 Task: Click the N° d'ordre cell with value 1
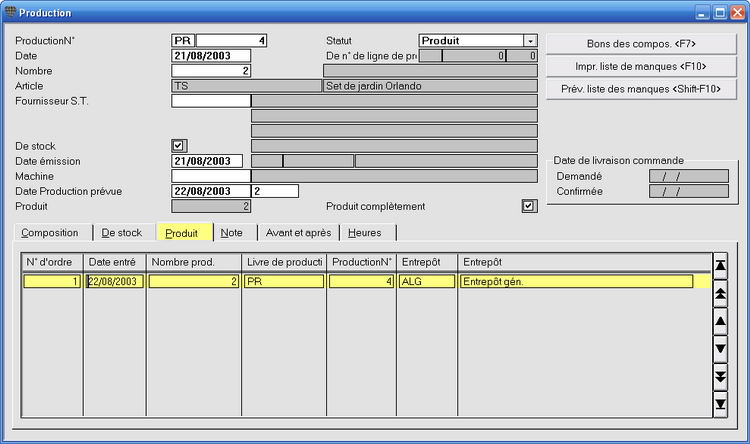click(x=52, y=281)
